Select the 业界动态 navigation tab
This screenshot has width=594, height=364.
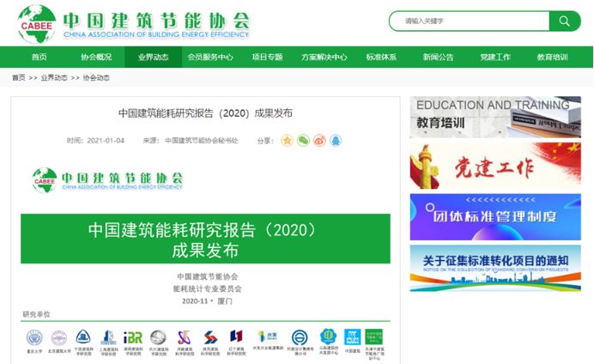coord(153,58)
